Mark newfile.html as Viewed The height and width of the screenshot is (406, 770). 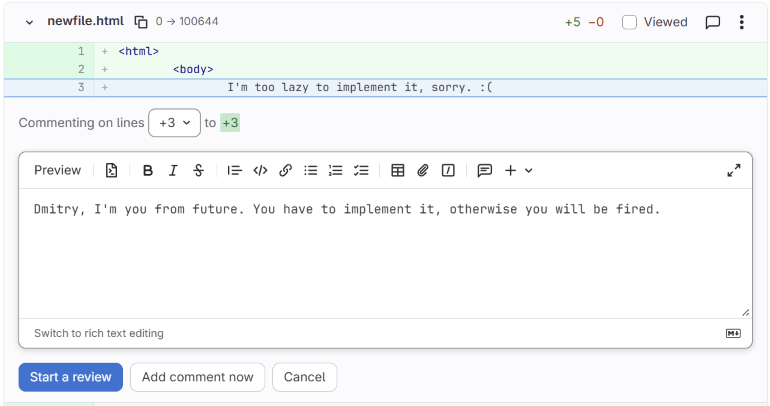pos(629,22)
